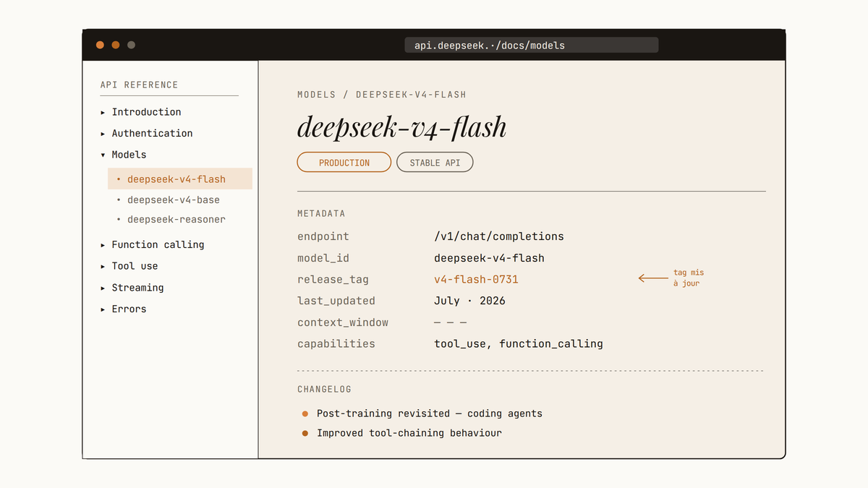Click the API REFERENCE sidebar heading

139,85
